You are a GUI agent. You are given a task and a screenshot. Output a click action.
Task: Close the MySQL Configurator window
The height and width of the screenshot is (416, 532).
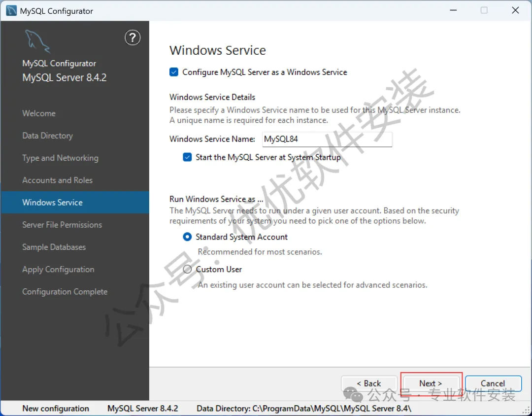[515, 10]
